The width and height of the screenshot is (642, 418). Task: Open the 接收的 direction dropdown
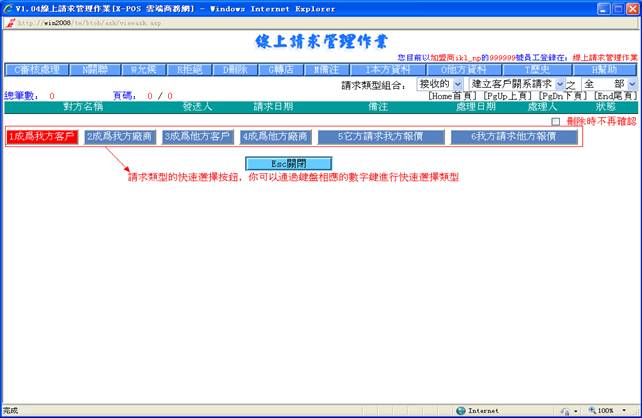(439, 85)
